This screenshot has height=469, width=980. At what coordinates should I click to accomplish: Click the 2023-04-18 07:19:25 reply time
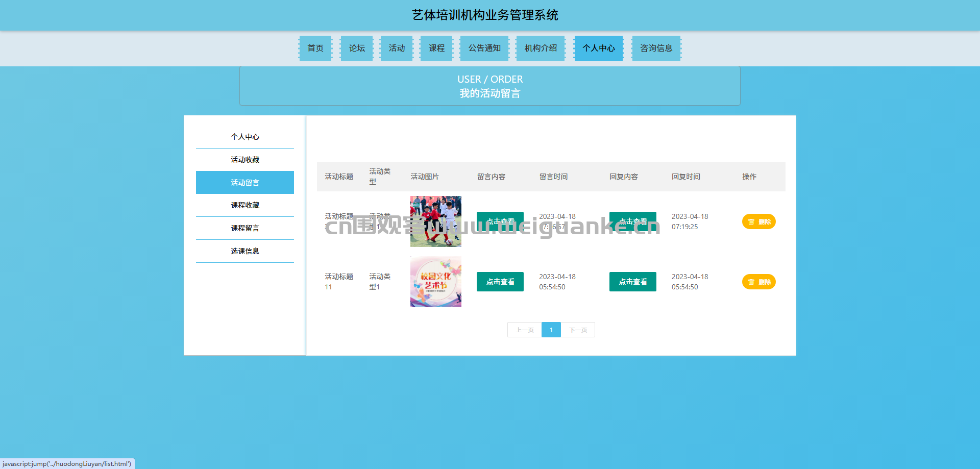point(690,221)
